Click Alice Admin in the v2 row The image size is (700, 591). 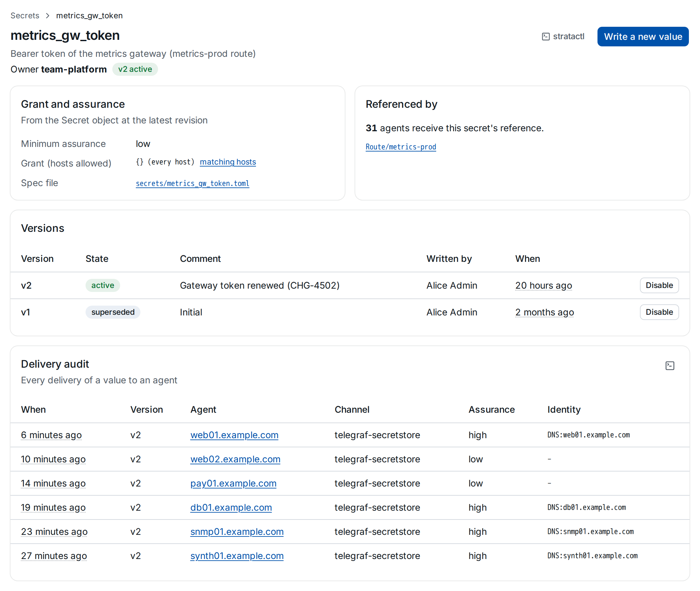point(452,285)
